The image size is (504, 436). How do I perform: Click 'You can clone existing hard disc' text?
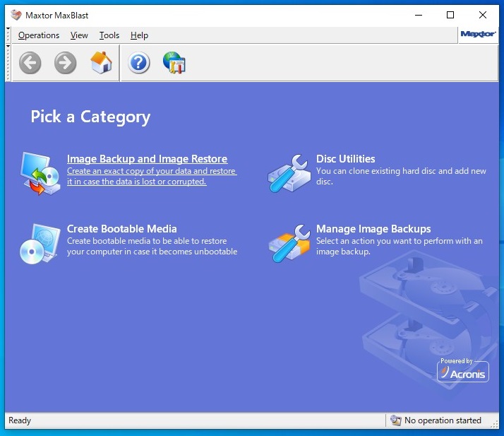coord(401,176)
